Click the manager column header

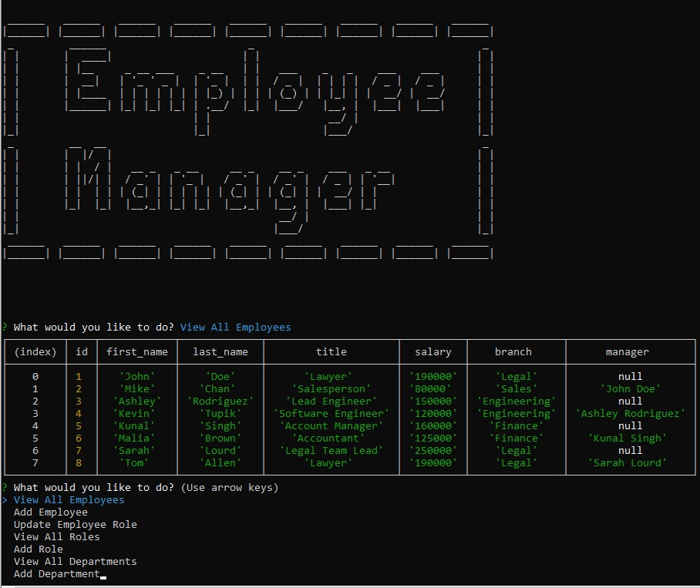(628, 352)
